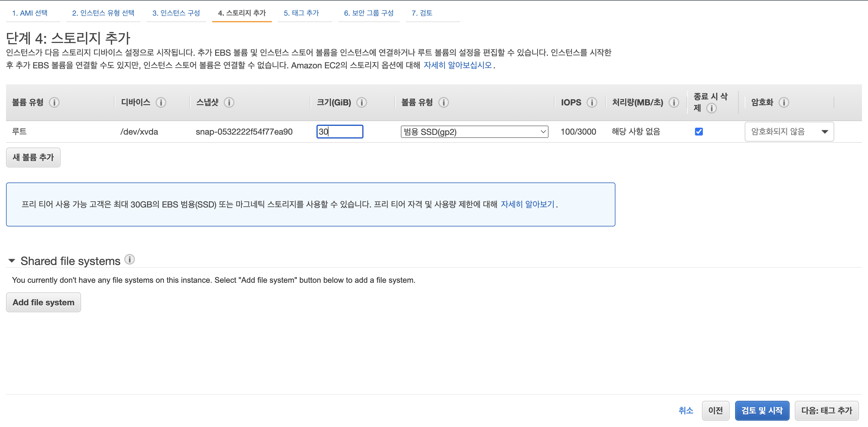Open the 자세히 알아보십시오 storage options link
This screenshot has width=868, height=427.
click(x=458, y=65)
